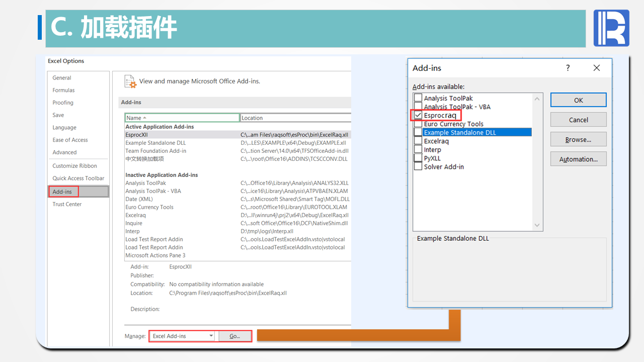
Task: Click OK in Add-ins dialog
Action: [x=578, y=100]
